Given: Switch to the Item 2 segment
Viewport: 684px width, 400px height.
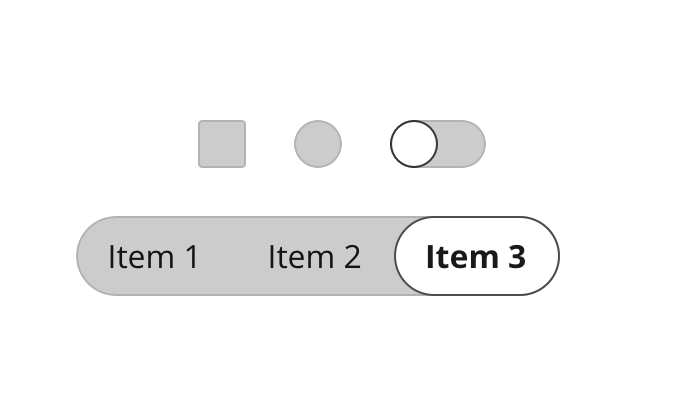Looking at the screenshot, I should point(314,256).
